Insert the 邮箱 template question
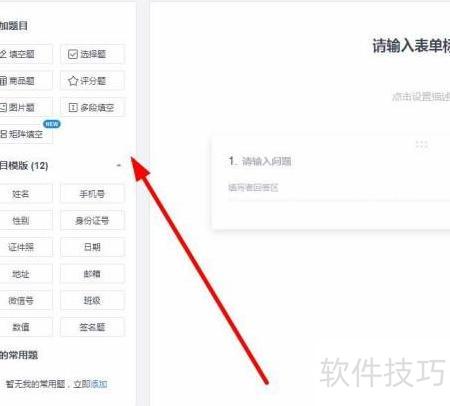This screenshot has height=406, width=450. pyautogui.click(x=92, y=274)
